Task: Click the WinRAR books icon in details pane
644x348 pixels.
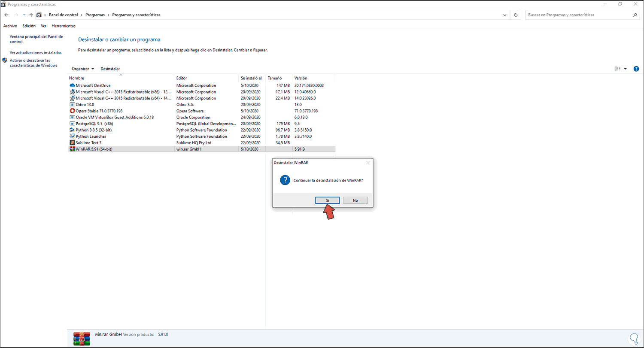Action: click(81, 339)
